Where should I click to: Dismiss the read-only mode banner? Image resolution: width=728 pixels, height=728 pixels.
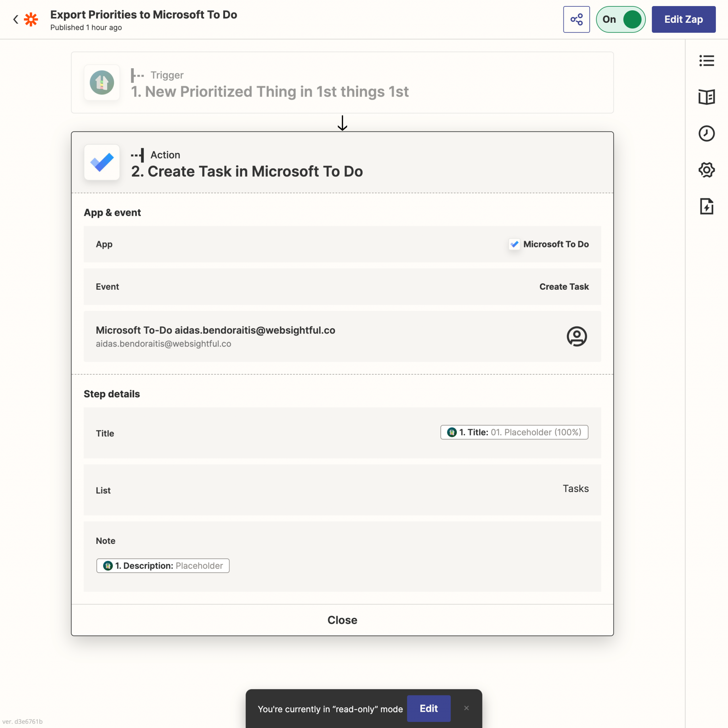tap(466, 708)
